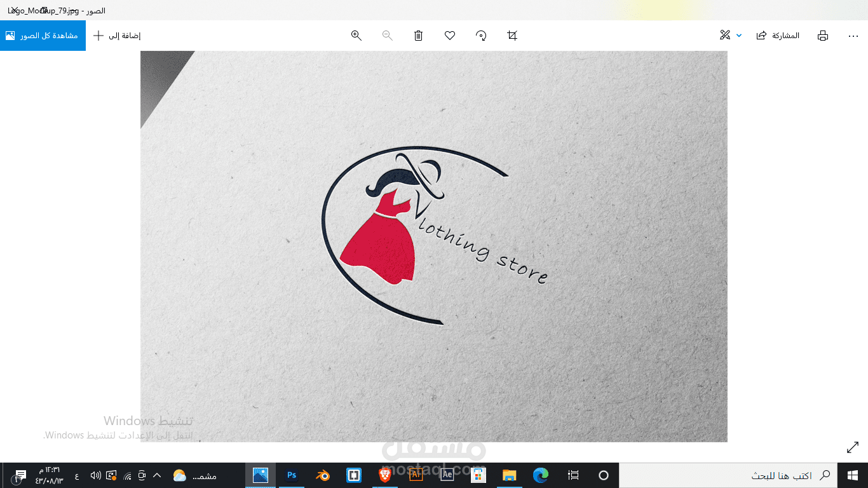
Task: Open the Print icon in the toolbar
Action: [822, 36]
